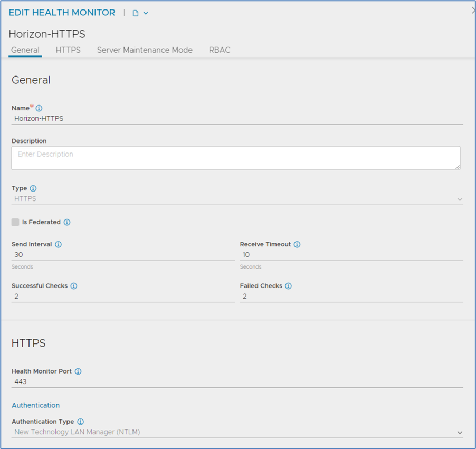
Task: Click into the Enter Description text area
Action: coord(236,158)
